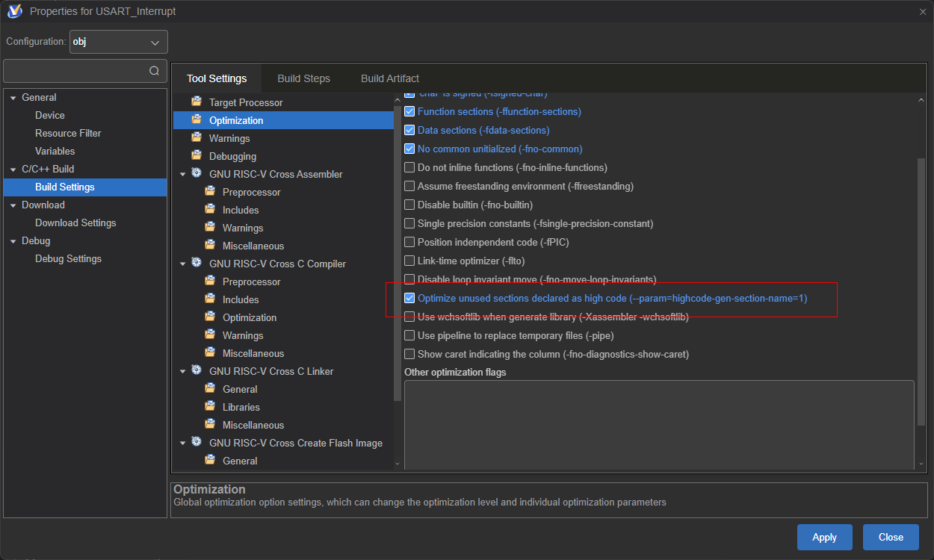Enable Assume freestanding environment option
934x560 pixels.
pyautogui.click(x=409, y=186)
